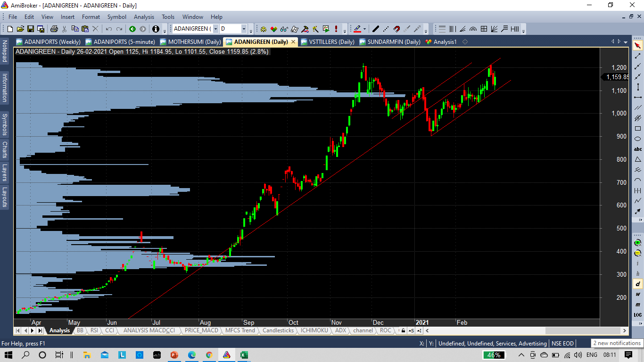
Task: Open the D interval dropdown
Action: (244, 29)
